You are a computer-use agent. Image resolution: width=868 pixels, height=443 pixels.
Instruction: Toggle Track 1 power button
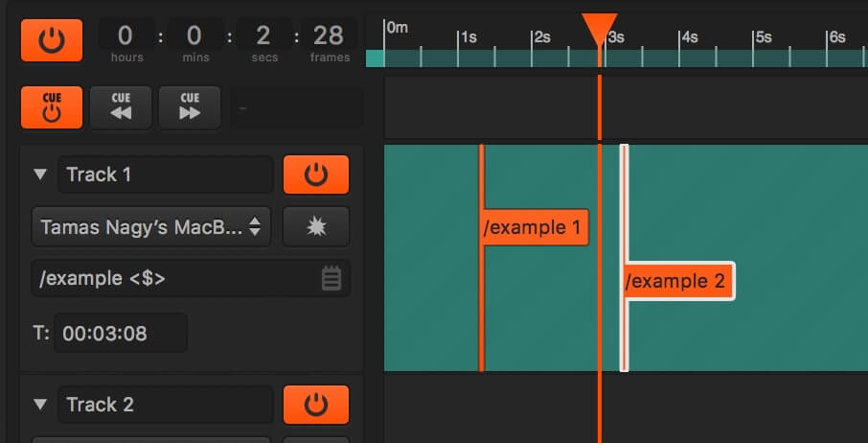(316, 175)
